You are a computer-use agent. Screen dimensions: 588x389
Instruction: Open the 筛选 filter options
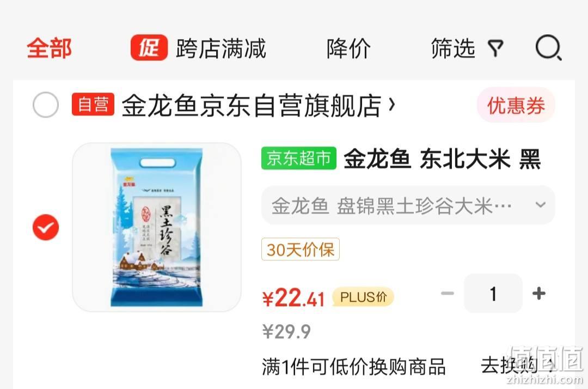(x=453, y=48)
